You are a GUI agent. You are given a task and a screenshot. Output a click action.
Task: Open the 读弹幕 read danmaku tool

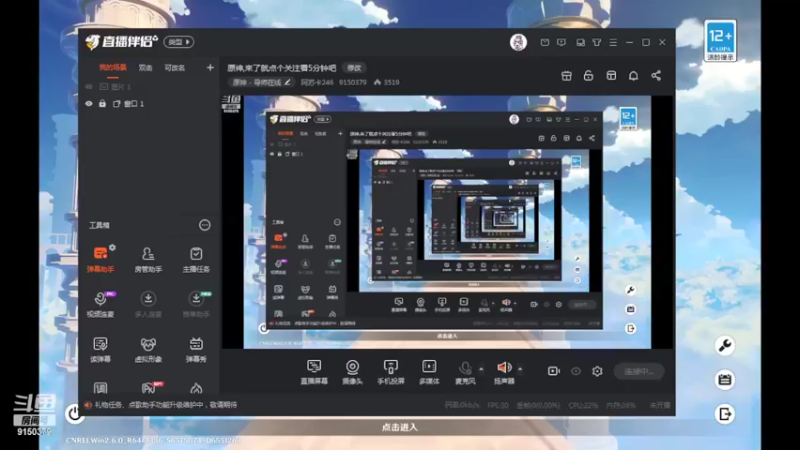101,349
